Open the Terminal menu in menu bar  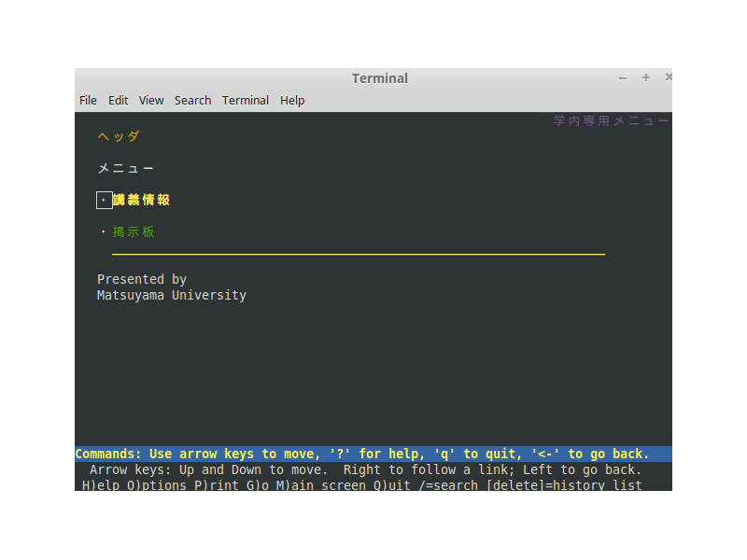pyautogui.click(x=246, y=100)
